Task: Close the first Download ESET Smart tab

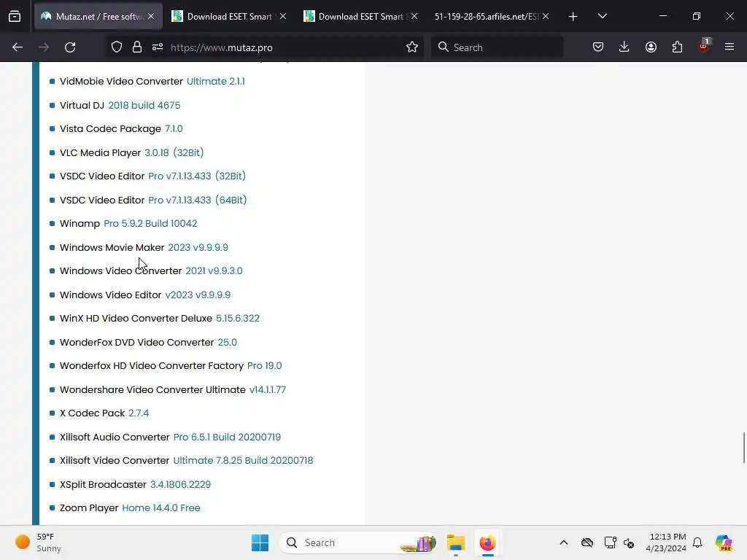Action: (283, 16)
